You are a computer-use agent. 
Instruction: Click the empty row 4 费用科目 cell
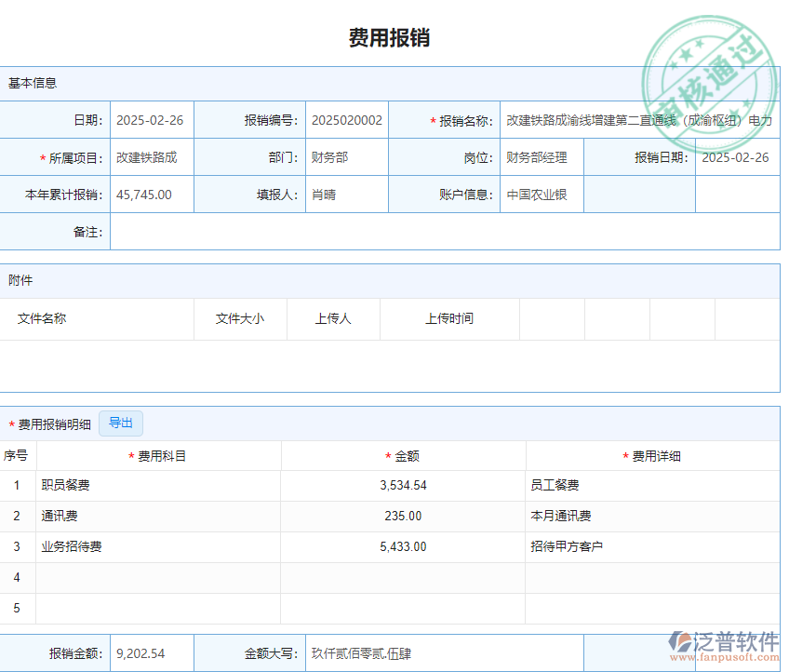point(158,577)
